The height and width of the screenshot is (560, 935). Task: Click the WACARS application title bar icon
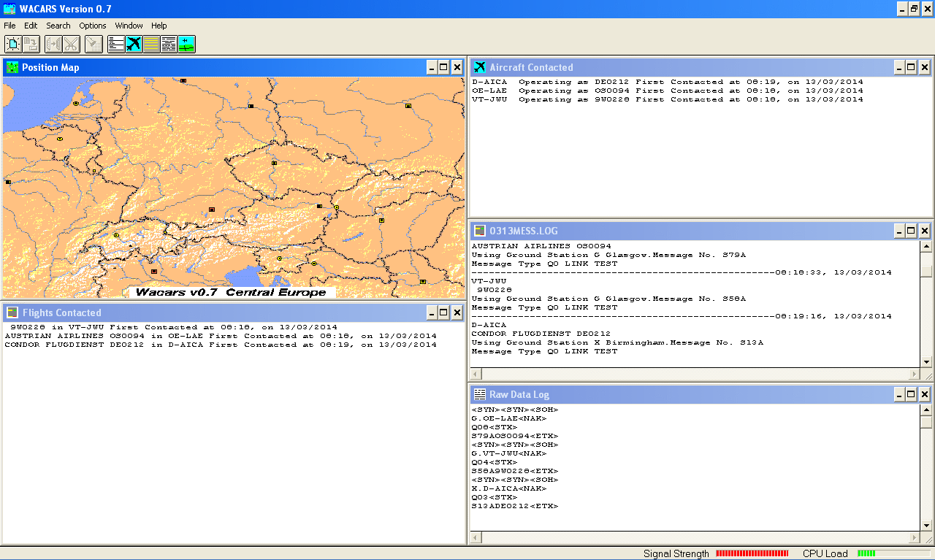(x=9, y=9)
